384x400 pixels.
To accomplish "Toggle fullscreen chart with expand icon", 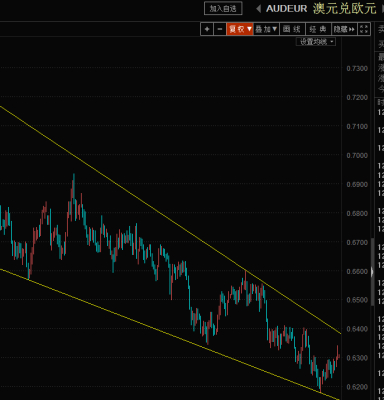I will click(x=364, y=29).
